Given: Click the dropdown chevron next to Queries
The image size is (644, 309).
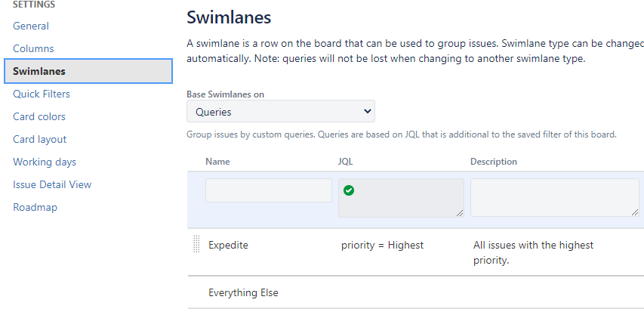Looking at the screenshot, I should click(367, 111).
